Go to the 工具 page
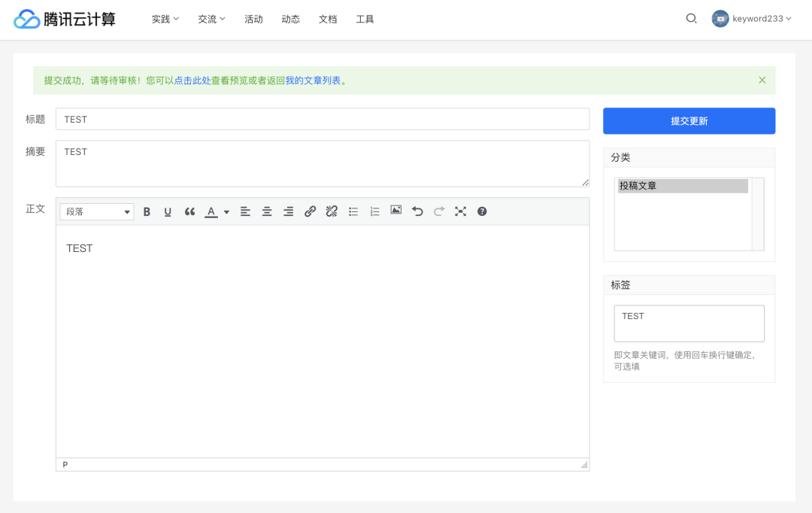 pos(365,19)
